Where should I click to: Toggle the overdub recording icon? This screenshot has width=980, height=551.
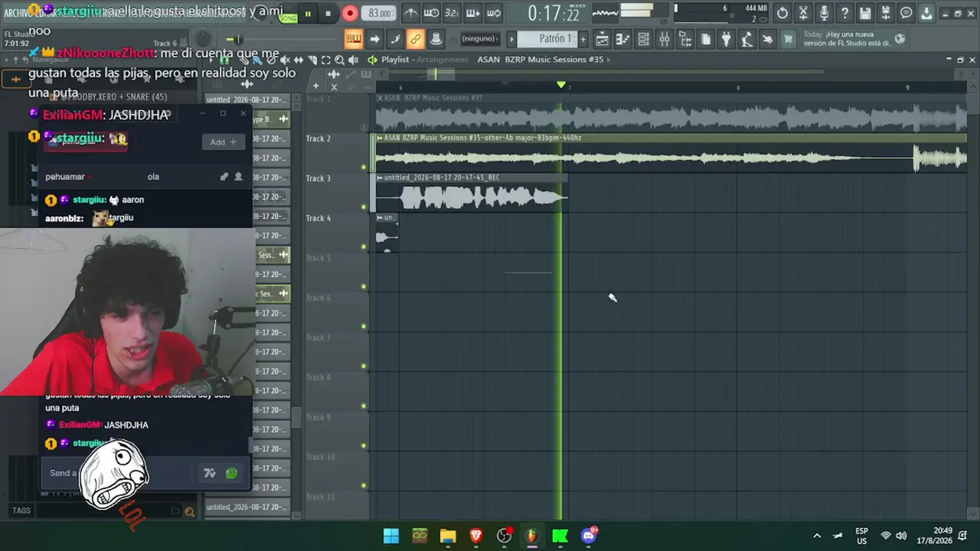click(472, 13)
